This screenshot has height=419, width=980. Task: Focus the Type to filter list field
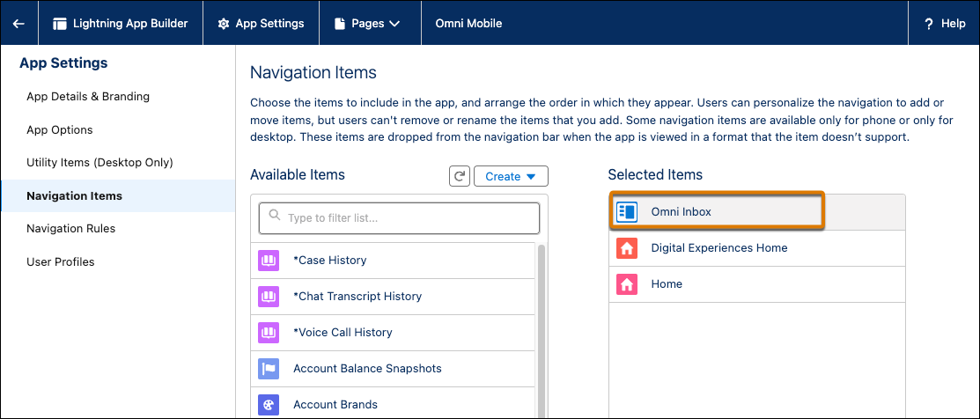click(399, 218)
